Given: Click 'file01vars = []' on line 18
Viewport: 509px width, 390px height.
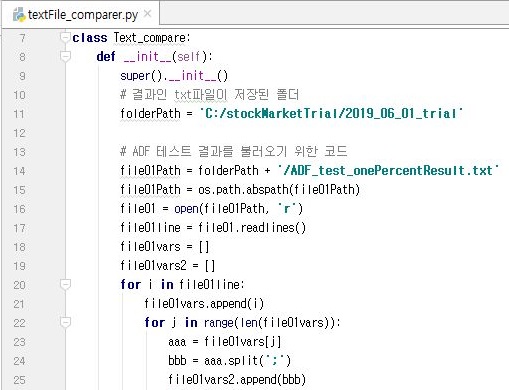Looking at the screenshot, I should (x=164, y=247).
